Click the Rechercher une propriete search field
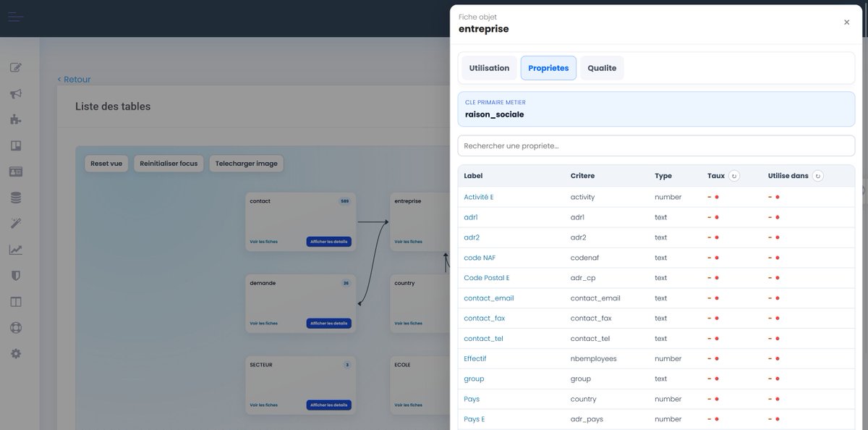 pos(655,146)
